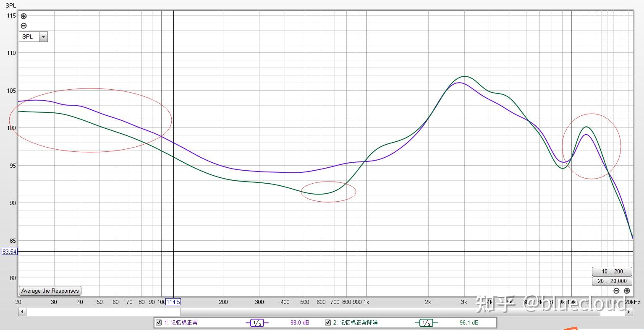Image resolution: width=644 pixels, height=330 pixels.
Task: Click the SPL axis title at top left
Action: point(11,5)
